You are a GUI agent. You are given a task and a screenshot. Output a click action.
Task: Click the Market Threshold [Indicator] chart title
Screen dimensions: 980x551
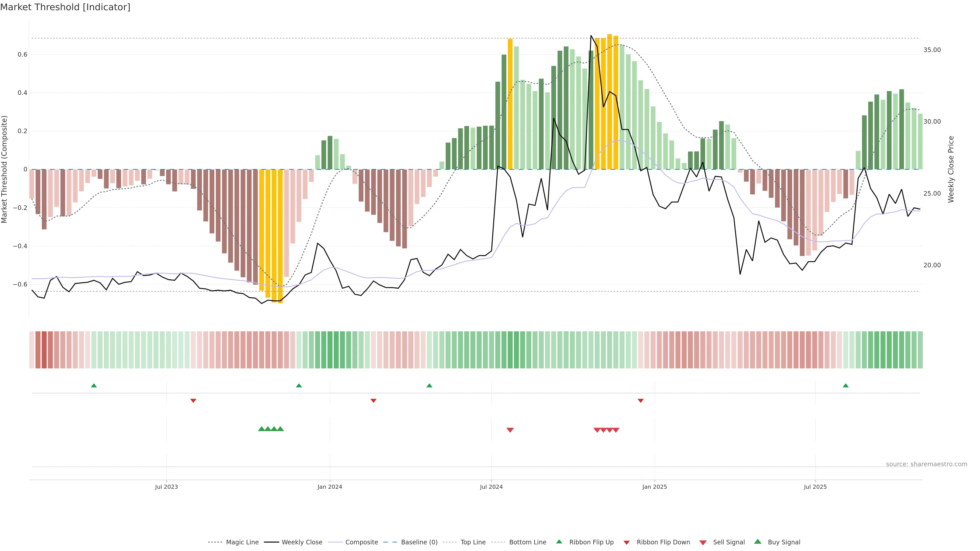click(65, 7)
